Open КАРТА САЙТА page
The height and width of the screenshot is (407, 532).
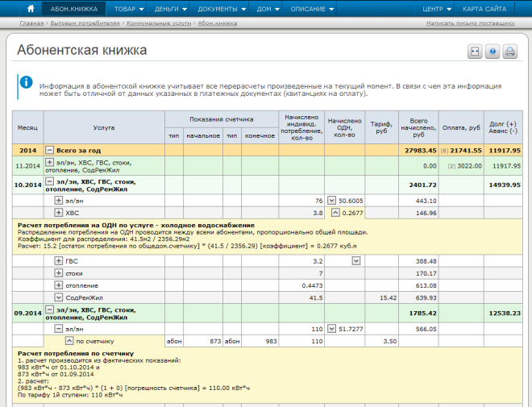(x=484, y=9)
